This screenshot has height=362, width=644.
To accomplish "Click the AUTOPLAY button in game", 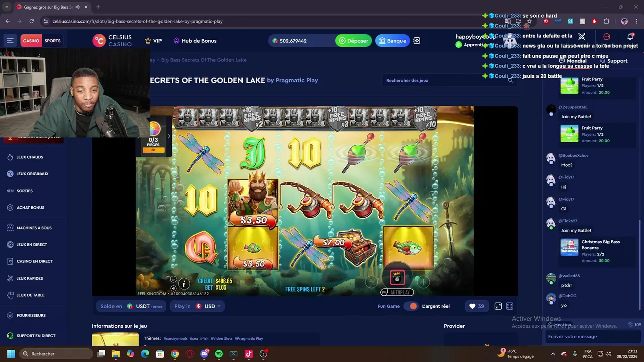I will 397,292.
